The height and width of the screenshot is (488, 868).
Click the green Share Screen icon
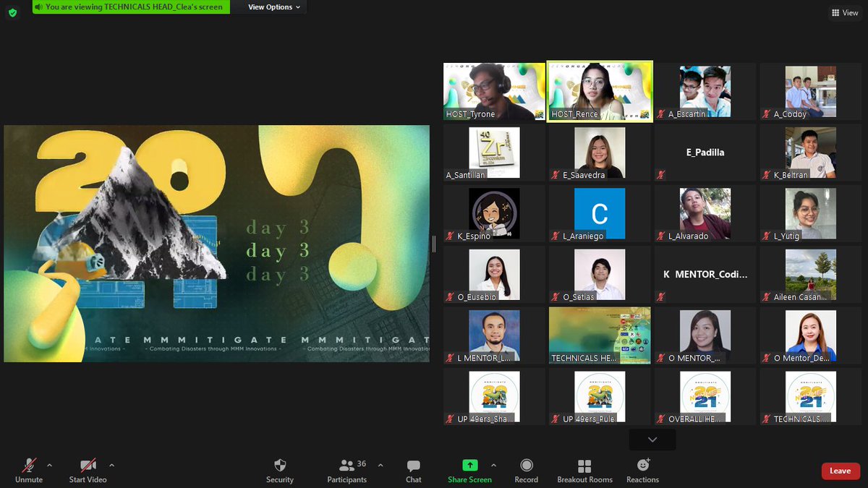pyautogui.click(x=470, y=465)
